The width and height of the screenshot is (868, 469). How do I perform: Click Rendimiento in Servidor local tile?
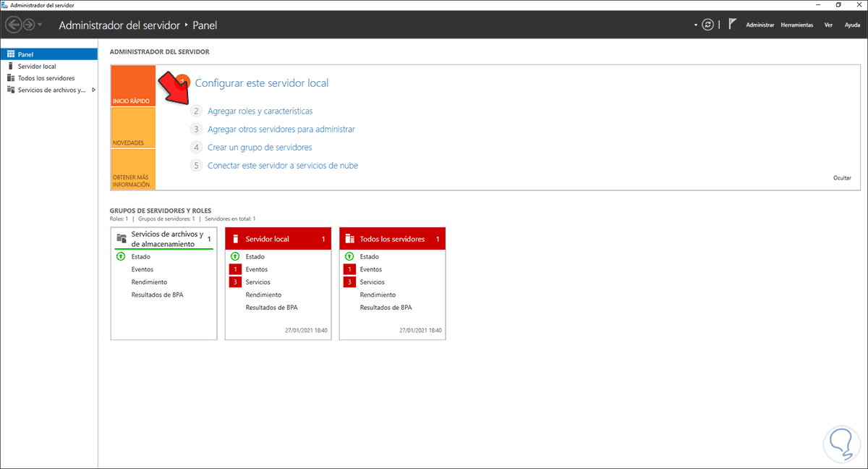pyautogui.click(x=263, y=295)
